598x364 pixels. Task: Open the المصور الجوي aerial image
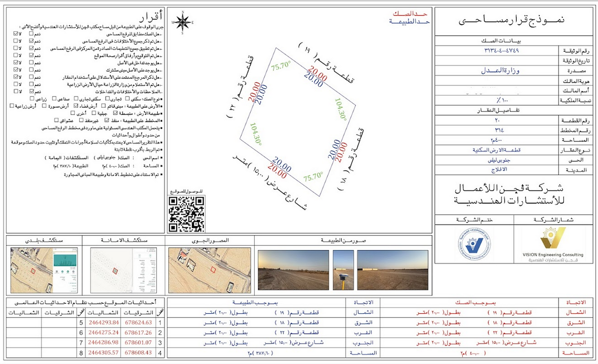click(209, 270)
